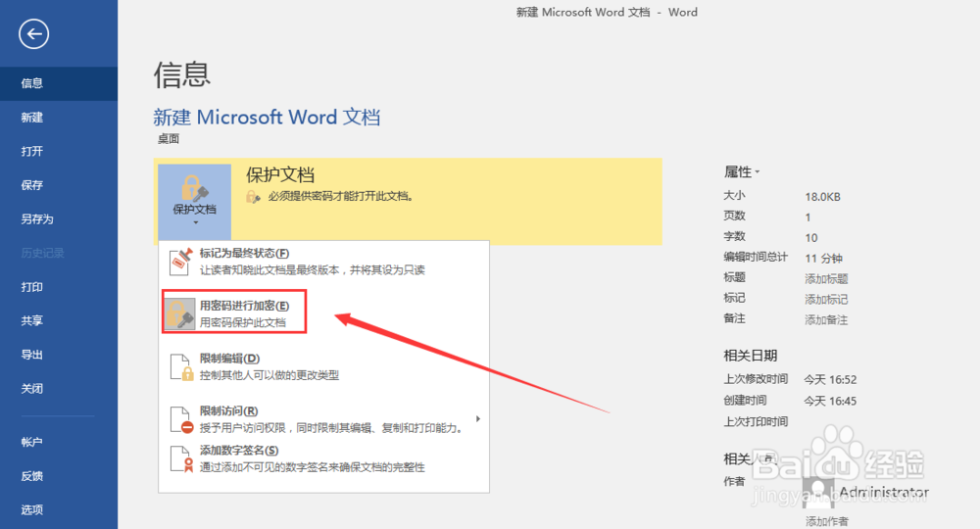The width and height of the screenshot is (980, 529).
Task: Click the 桌面 document location text
Action: [x=169, y=139]
